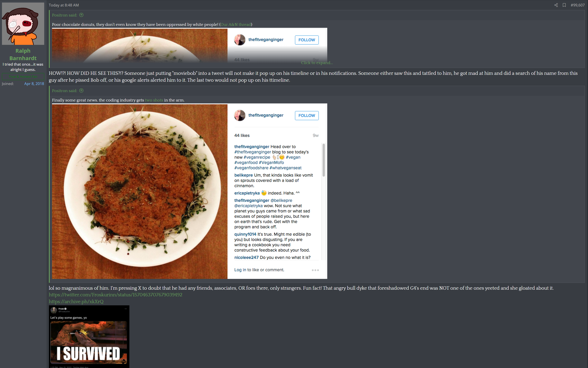The image size is (588, 368).
Task: Click FOLLOW button in large Instagram screenshot
Action: point(307,115)
